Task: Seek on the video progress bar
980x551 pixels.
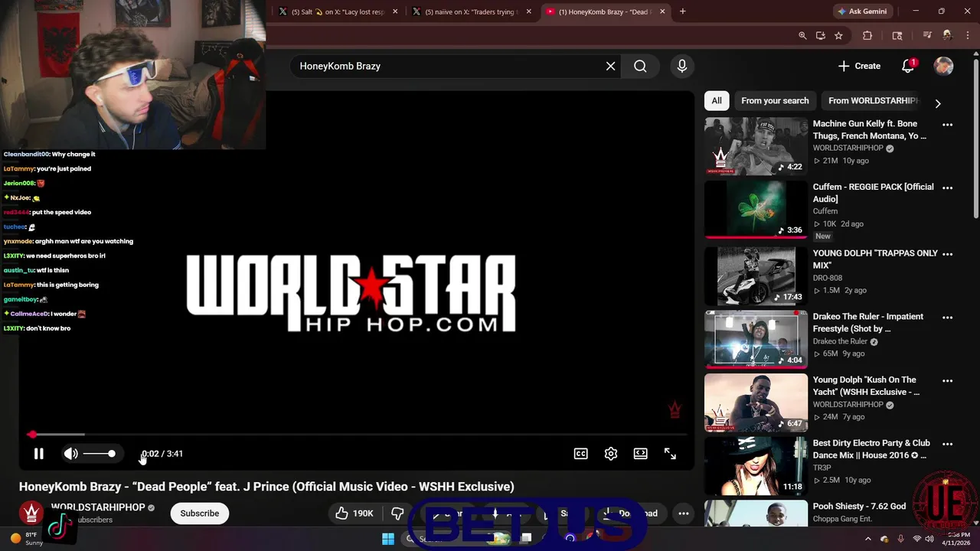Action: pos(357,435)
